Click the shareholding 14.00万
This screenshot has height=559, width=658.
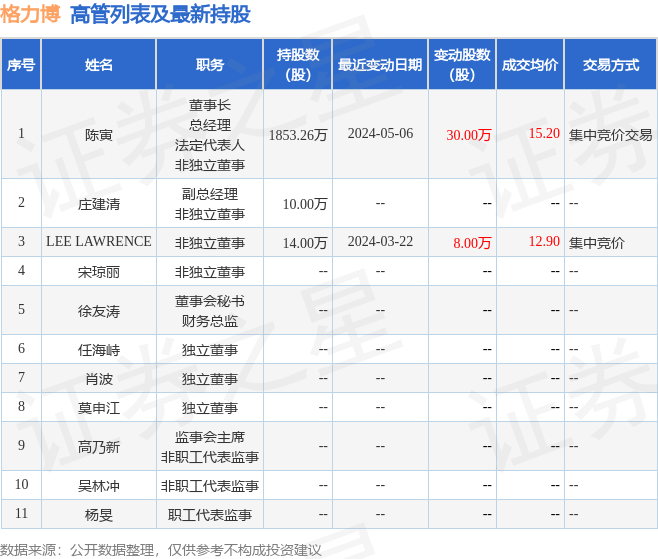point(305,243)
